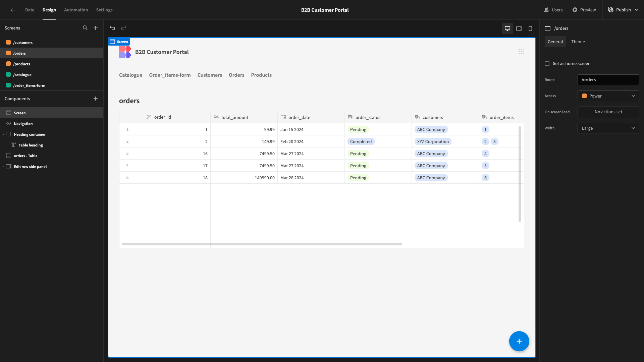Click the order_id column magic wand icon
Image resolution: width=644 pixels, height=362 pixels.
(149, 117)
